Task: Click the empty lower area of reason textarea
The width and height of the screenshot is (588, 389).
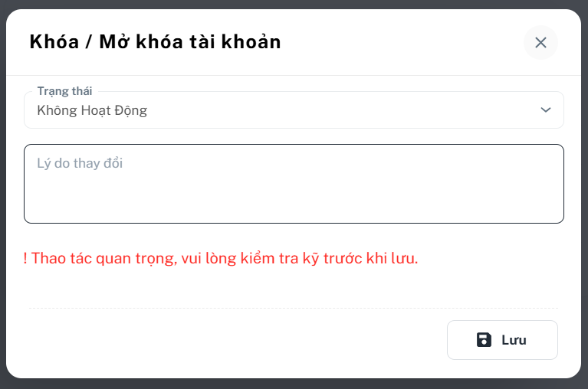Action: (x=294, y=202)
